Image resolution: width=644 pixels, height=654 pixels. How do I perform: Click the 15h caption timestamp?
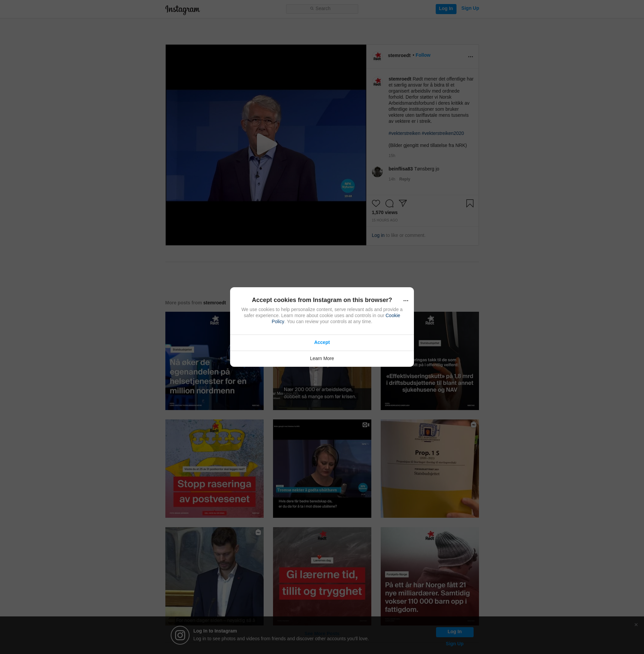(x=392, y=156)
